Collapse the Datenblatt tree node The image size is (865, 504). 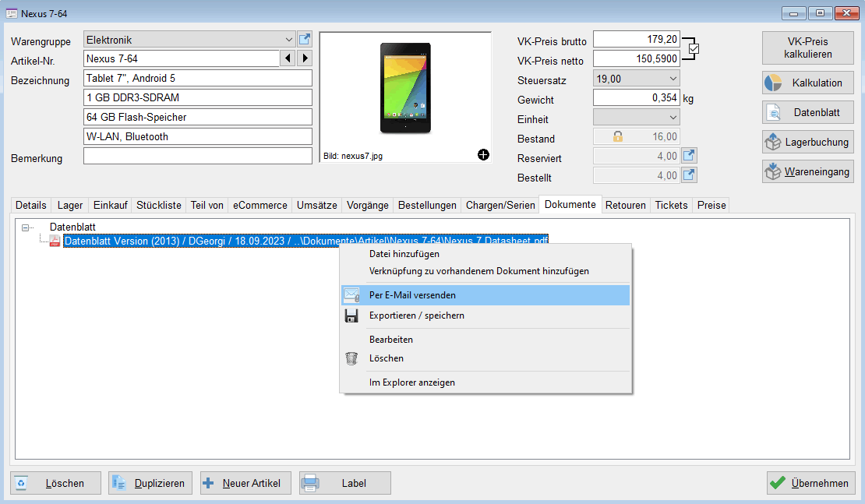[25, 227]
